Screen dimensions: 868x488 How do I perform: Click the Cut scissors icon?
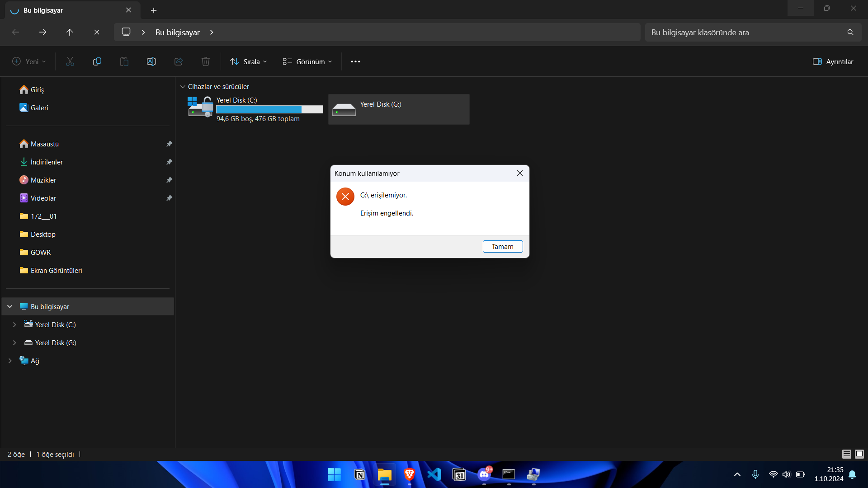[70, 61]
